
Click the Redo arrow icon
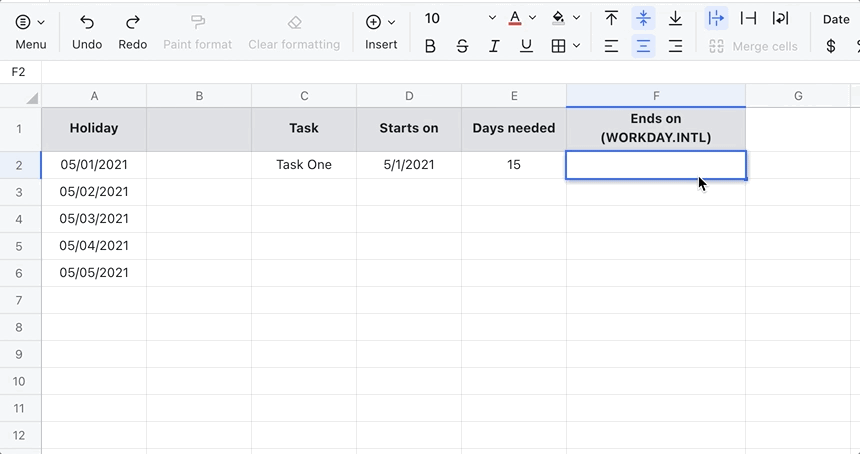point(132,22)
